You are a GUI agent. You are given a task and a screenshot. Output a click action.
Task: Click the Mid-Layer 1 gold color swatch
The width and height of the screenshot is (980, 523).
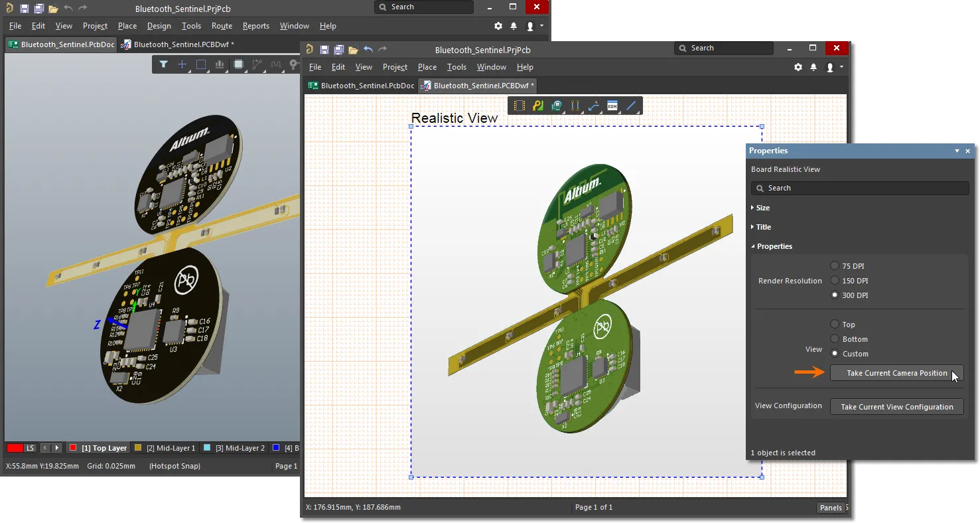[138, 448]
